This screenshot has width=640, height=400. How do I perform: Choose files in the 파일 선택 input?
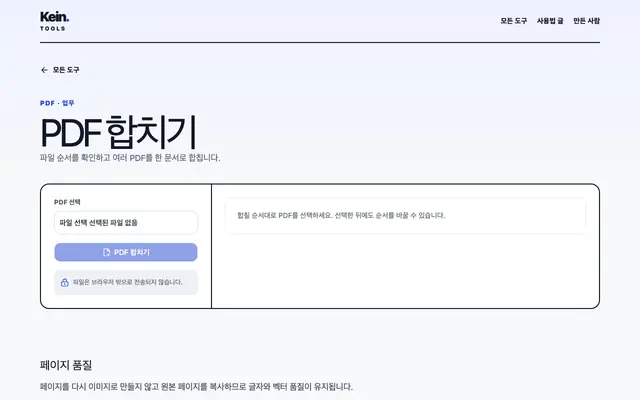(x=126, y=222)
